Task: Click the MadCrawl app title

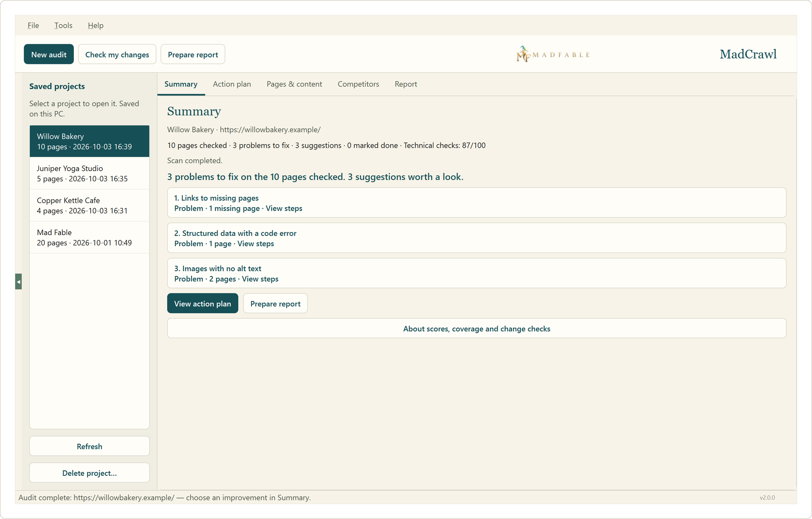Action: (748, 54)
